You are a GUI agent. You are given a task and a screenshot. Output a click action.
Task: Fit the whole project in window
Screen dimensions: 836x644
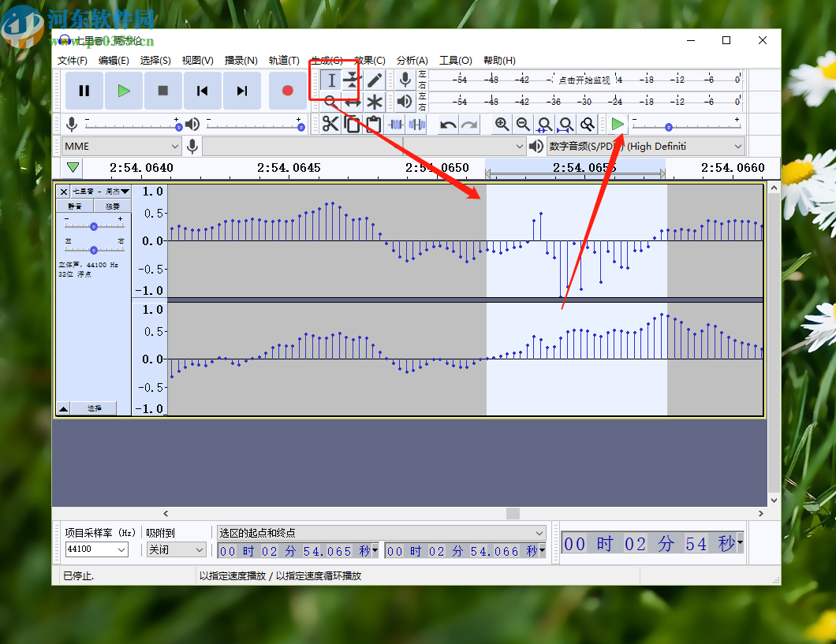pos(565,125)
